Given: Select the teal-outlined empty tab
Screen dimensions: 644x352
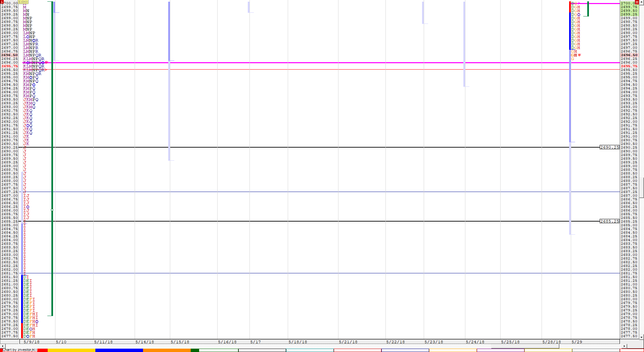Looking at the screenshot, I should coord(310,350).
